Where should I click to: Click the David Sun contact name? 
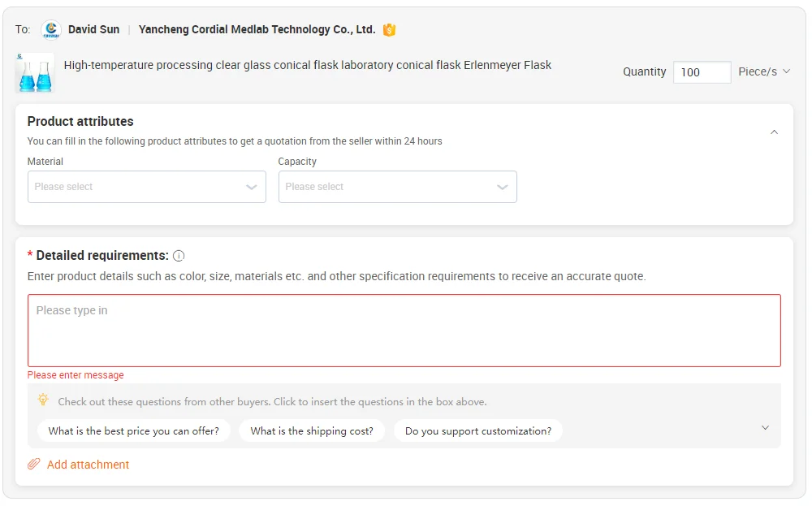[93, 30]
